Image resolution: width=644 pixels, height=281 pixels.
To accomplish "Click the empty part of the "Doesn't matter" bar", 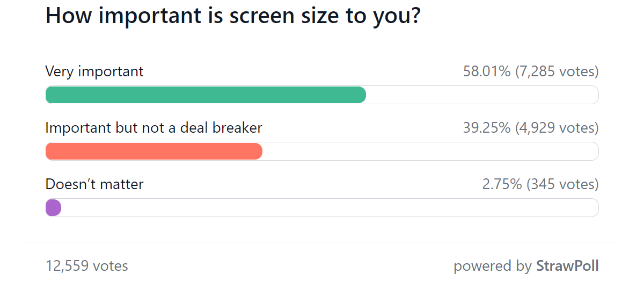I will tap(330, 207).
